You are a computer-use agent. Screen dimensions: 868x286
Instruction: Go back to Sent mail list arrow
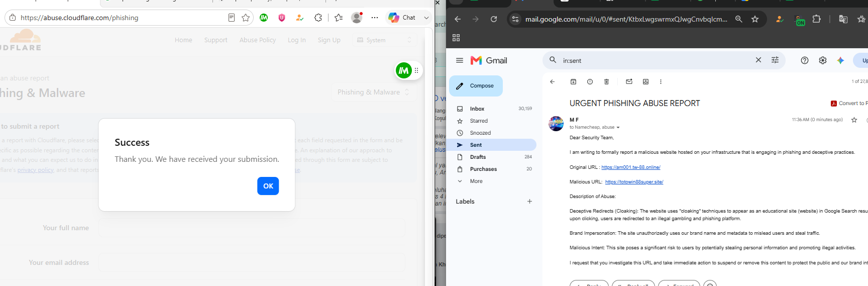pos(552,81)
